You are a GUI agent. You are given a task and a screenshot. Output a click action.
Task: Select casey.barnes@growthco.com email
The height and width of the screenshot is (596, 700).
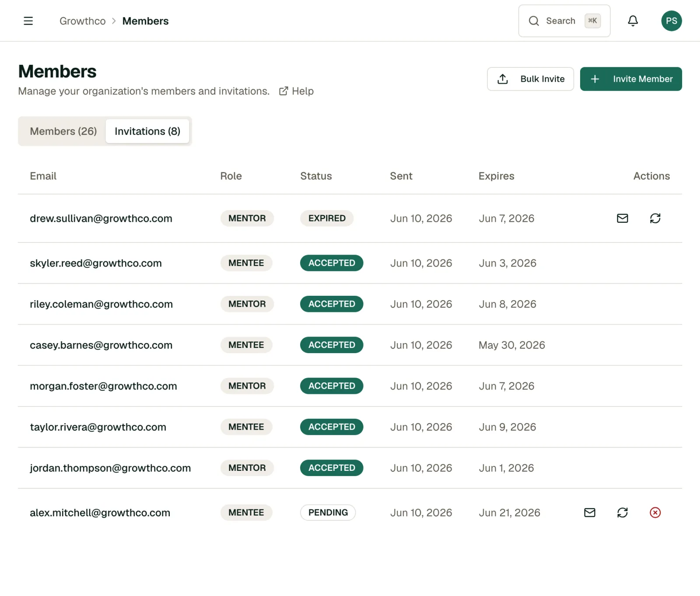click(101, 345)
